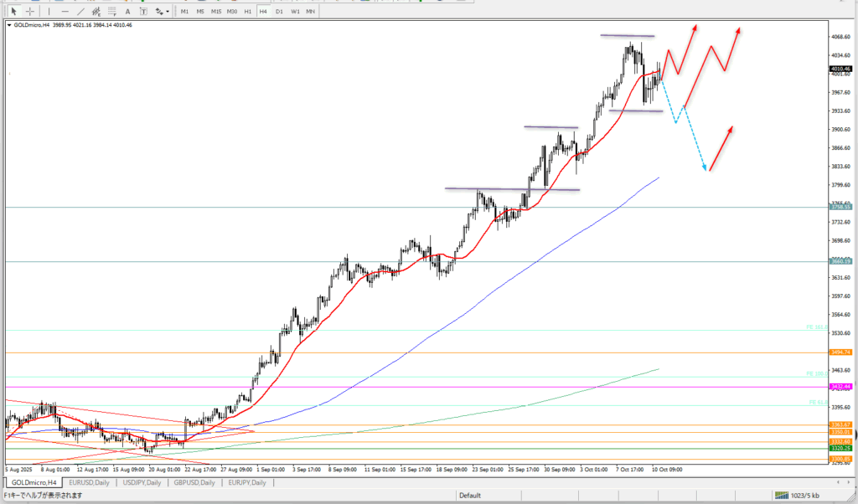
Task: Open the EURUSD,Daily chart tab
Action: [88, 482]
